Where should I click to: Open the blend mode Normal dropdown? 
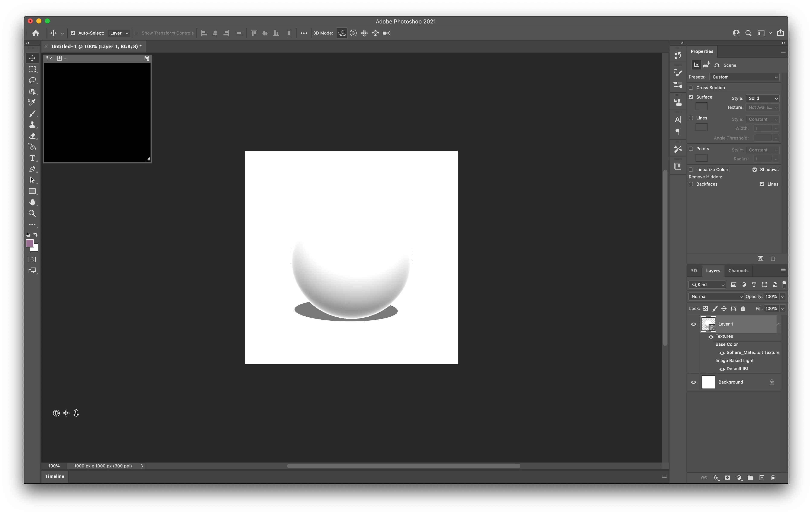716,297
